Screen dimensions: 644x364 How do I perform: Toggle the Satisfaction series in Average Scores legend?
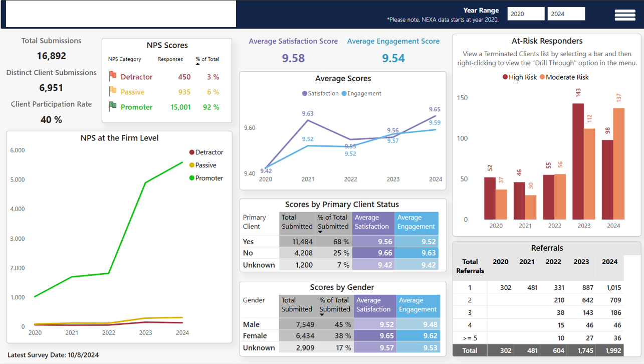[320, 93]
